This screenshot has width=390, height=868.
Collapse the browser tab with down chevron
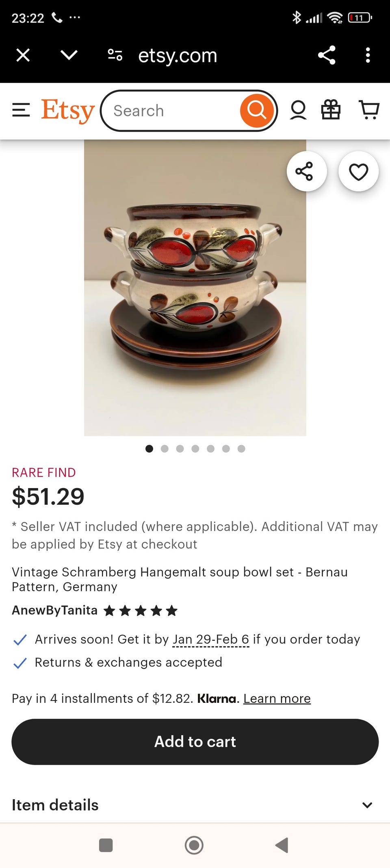(69, 55)
